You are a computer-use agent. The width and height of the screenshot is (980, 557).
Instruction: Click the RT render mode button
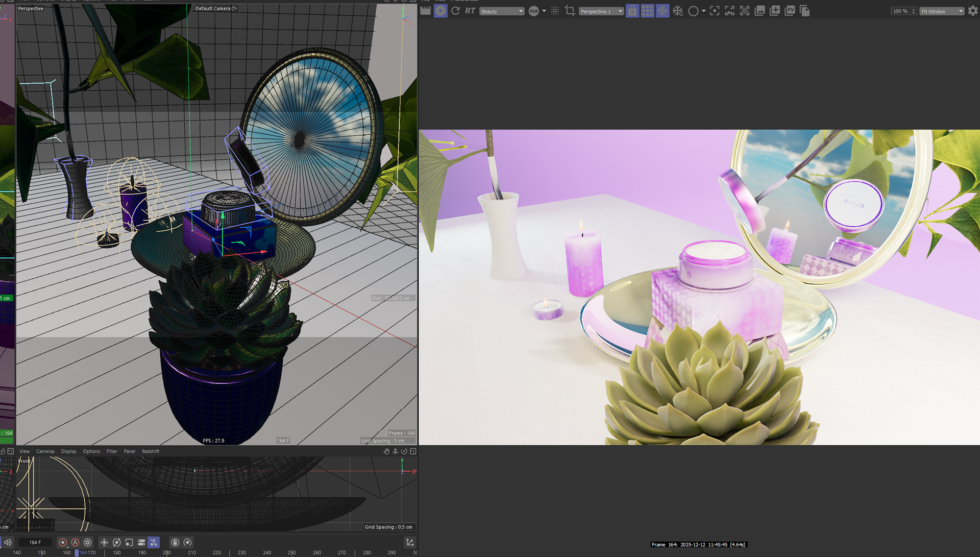(470, 11)
